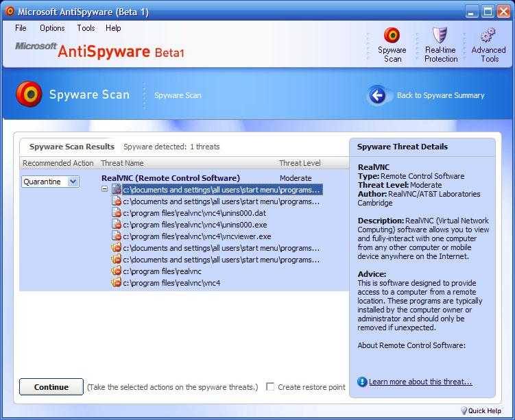Viewport: 515px width, 420px height.
Task: Click the Quick Help lightbulb icon
Action: pyautogui.click(x=464, y=410)
